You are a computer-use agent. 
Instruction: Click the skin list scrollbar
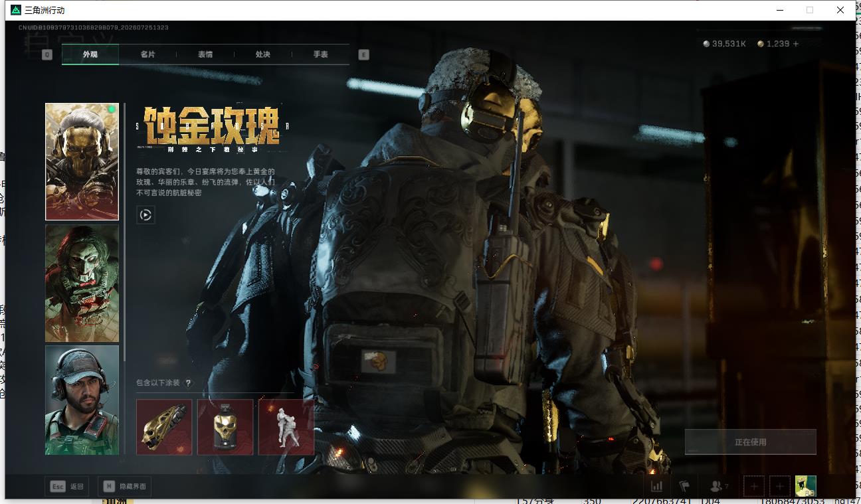pos(124,232)
